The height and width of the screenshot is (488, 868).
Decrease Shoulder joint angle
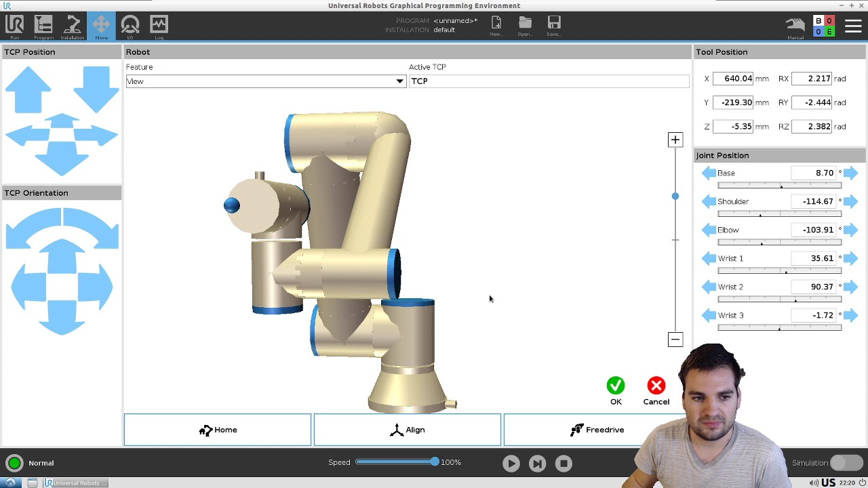pos(709,201)
